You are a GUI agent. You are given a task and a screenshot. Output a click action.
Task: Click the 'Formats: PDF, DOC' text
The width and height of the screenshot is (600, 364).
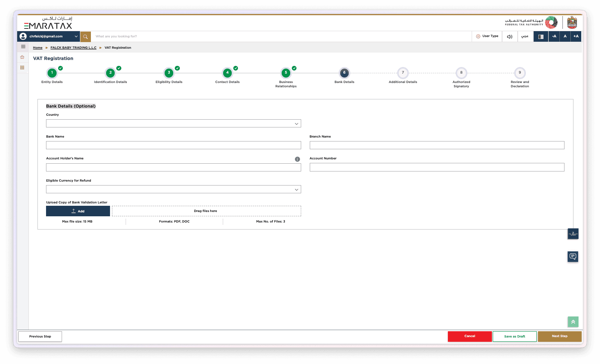pos(174,221)
